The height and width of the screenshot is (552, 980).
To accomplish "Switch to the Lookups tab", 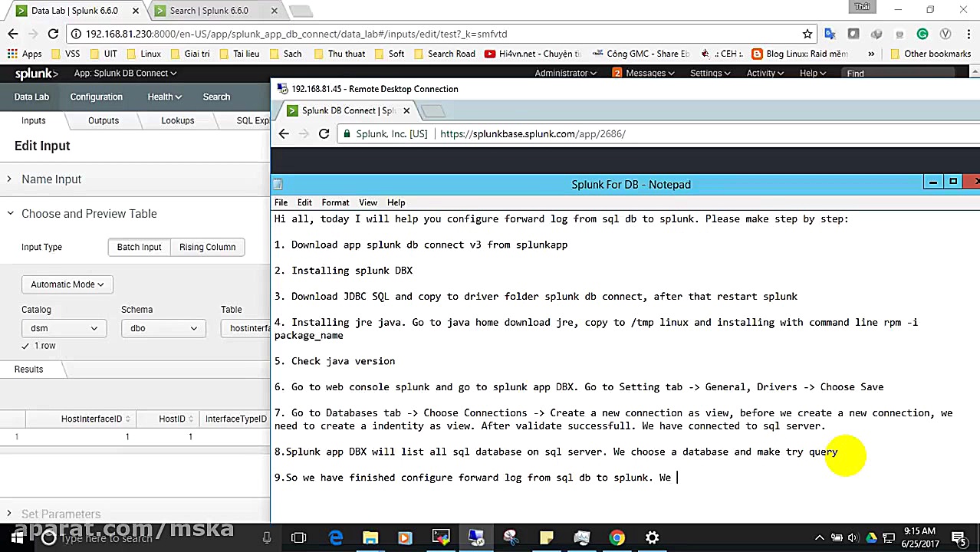I will [x=178, y=120].
